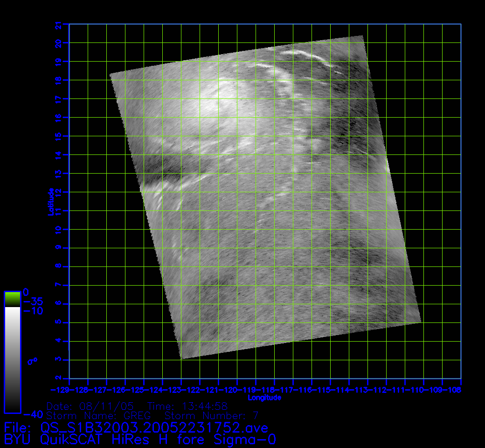The width and height of the screenshot is (485, 448).
Task: Select the "Time: 13:44:58" text
Action: [187, 406]
